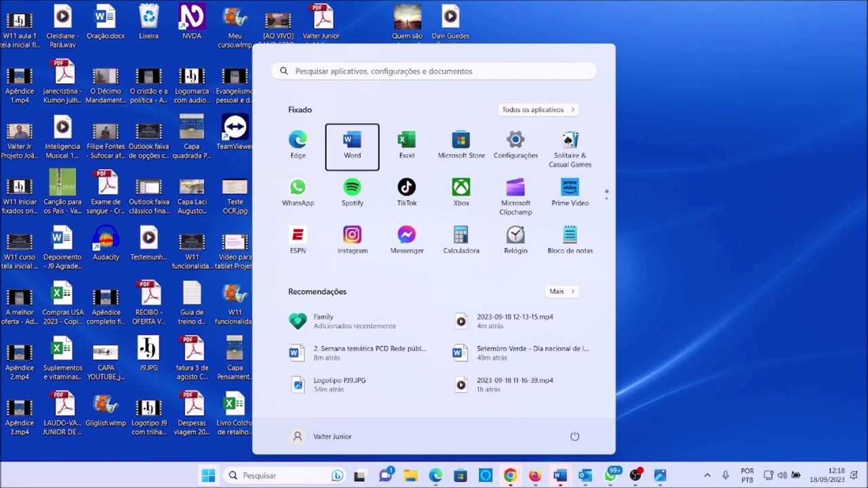
Task: Show hidden system tray icons
Action: pos(707,475)
